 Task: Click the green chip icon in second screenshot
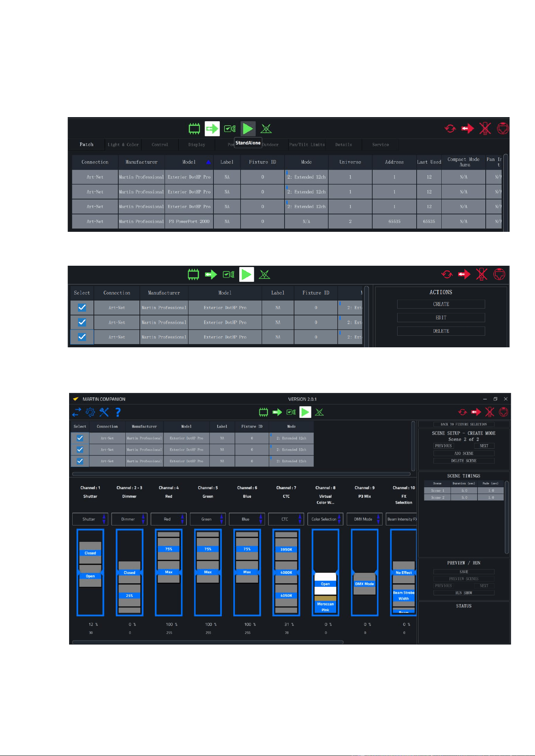point(194,275)
